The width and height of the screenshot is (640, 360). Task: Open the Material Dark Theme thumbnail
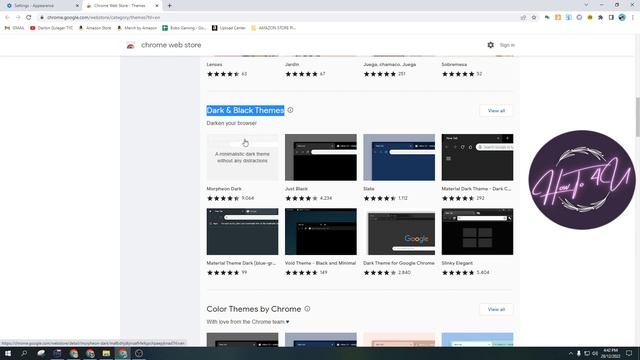click(x=478, y=157)
